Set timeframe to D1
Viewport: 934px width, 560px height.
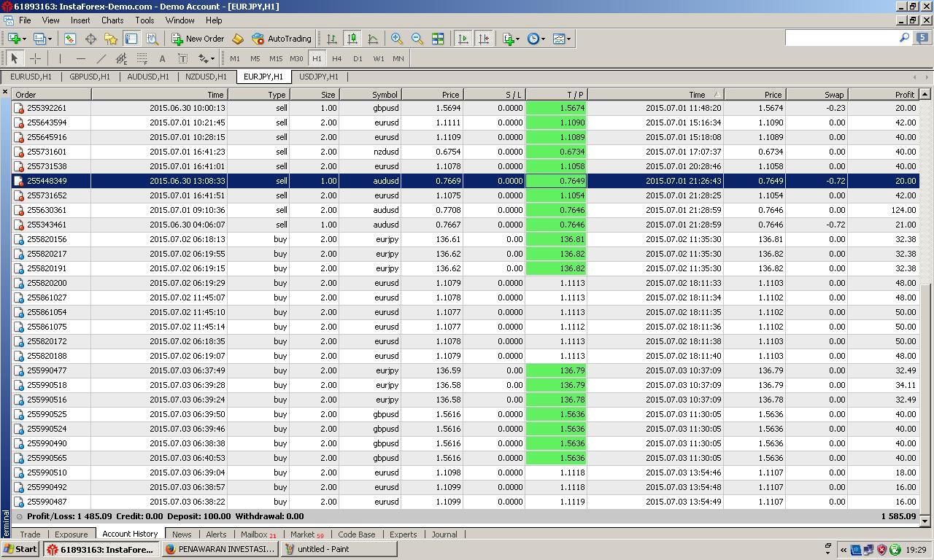point(358,58)
